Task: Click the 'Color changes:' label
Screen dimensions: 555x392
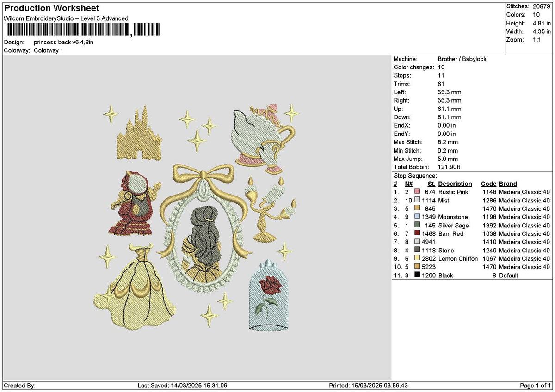Action: [x=413, y=67]
